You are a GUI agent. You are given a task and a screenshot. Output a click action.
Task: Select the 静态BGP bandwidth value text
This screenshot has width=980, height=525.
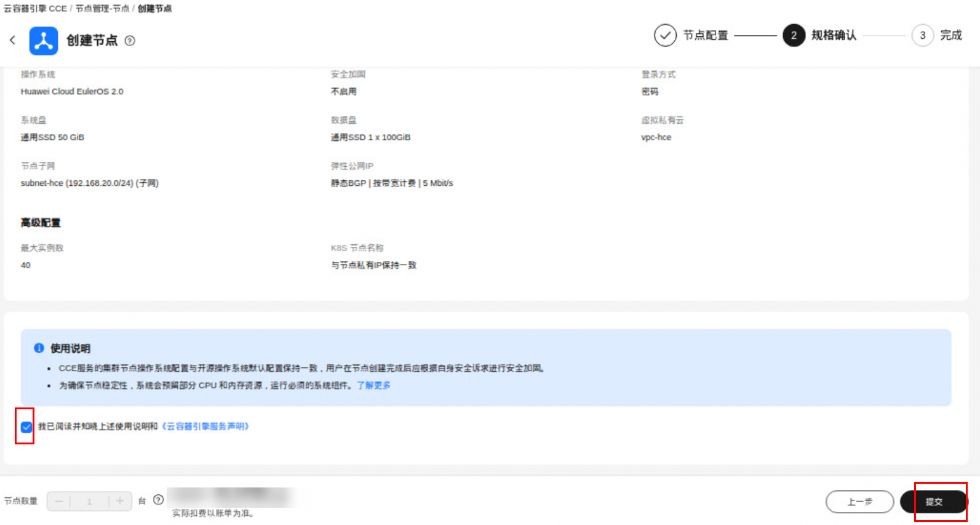392,183
